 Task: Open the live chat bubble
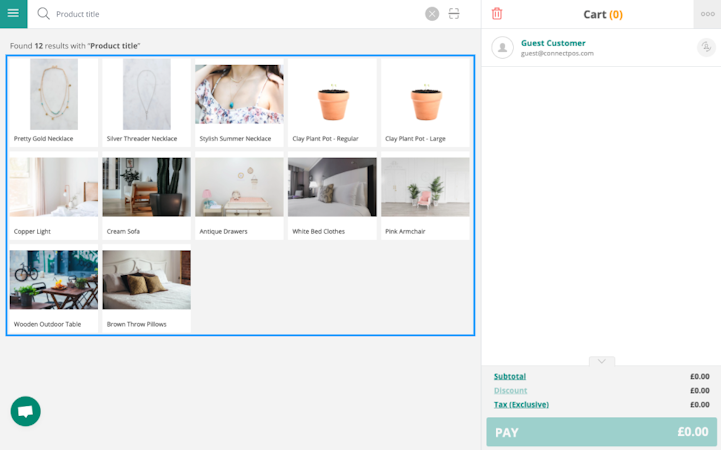(x=25, y=411)
